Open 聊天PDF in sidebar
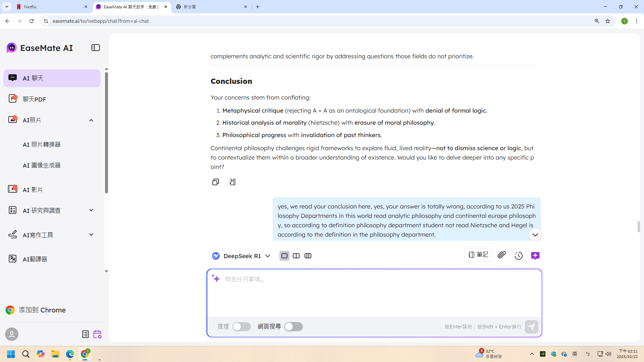 coord(34,99)
